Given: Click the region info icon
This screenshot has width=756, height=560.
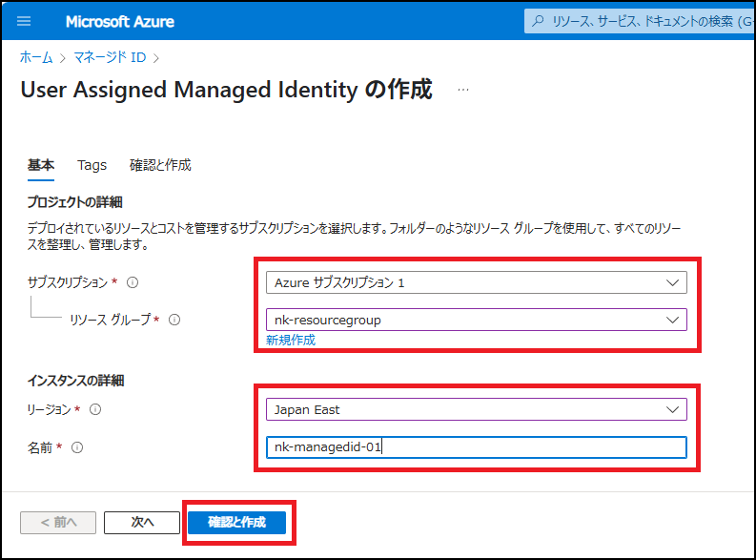Looking at the screenshot, I should tap(95, 409).
